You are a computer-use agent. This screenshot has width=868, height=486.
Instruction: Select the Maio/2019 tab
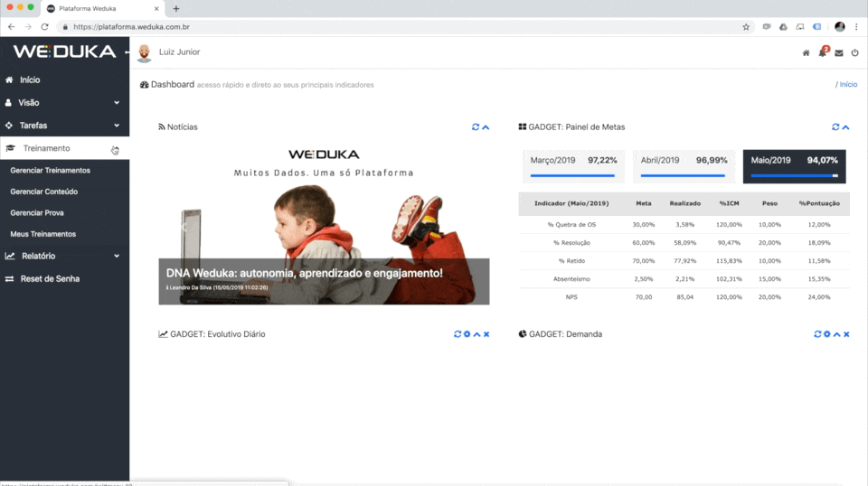[795, 166]
